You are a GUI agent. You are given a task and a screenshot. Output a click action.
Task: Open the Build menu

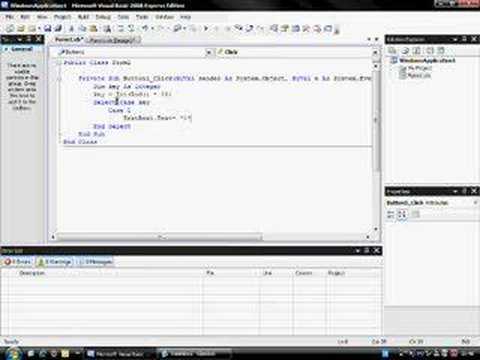click(x=83, y=17)
